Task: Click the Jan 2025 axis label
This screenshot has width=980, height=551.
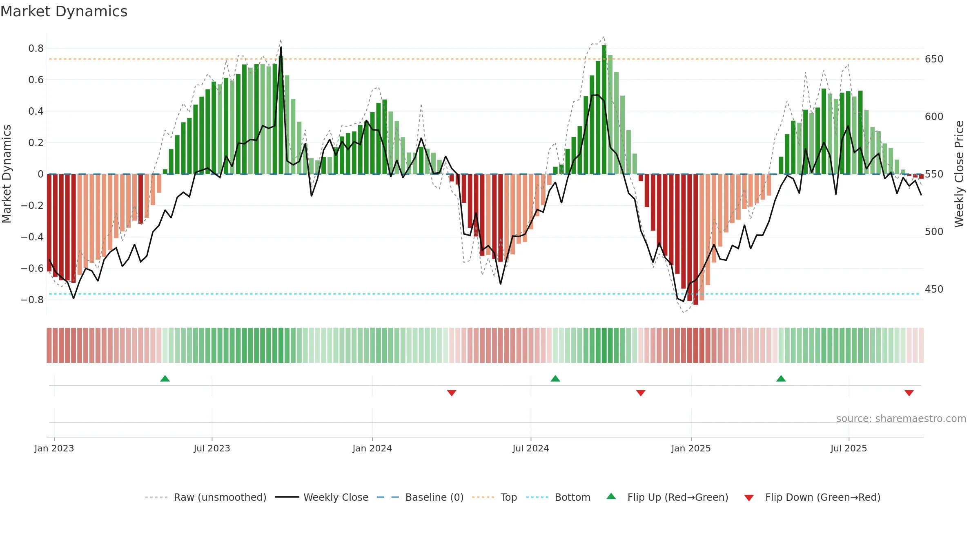Action: coord(691,448)
